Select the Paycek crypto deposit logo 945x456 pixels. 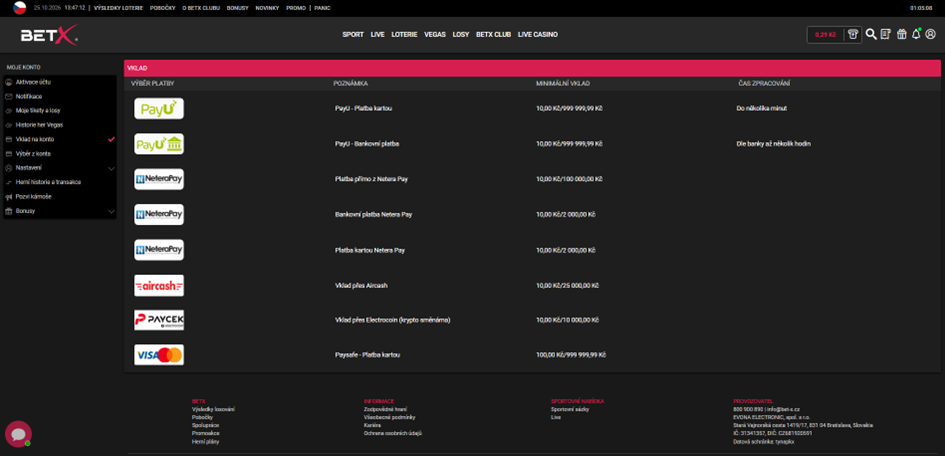[x=159, y=320]
